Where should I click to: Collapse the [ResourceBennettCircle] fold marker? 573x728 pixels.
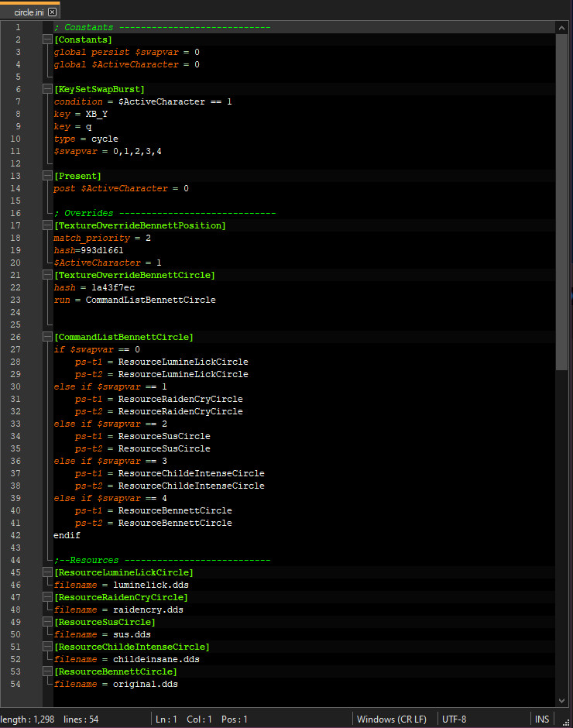(x=47, y=671)
